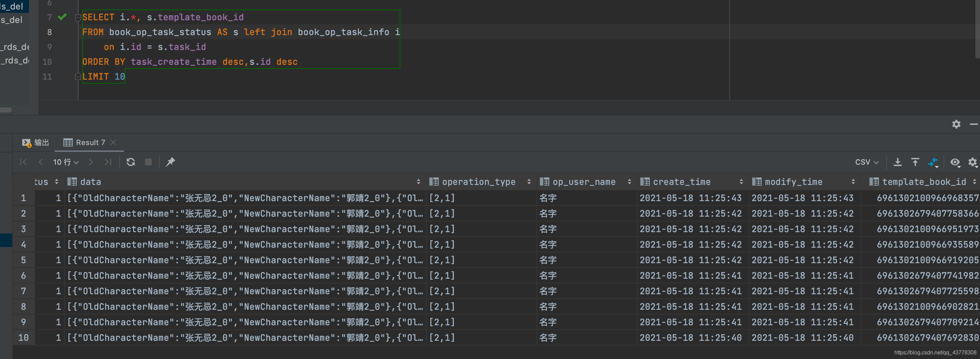Image resolution: width=980 pixels, height=359 pixels.
Task: Click the sidebar horizontal scrollbar
Action: tap(6, 110)
